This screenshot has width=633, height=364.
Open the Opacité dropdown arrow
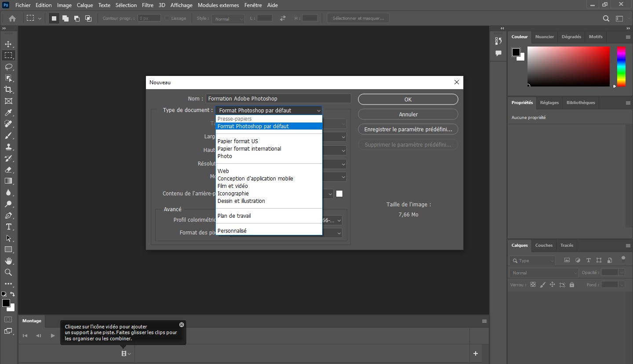622,273
